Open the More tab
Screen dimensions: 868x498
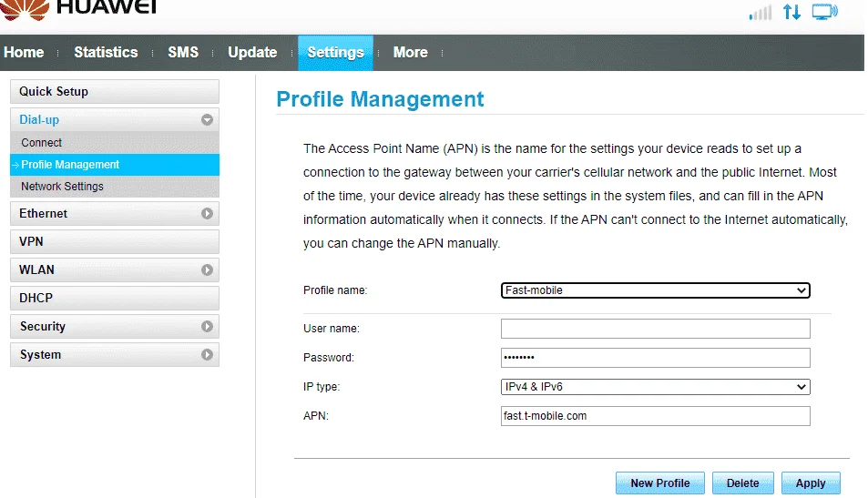(410, 53)
